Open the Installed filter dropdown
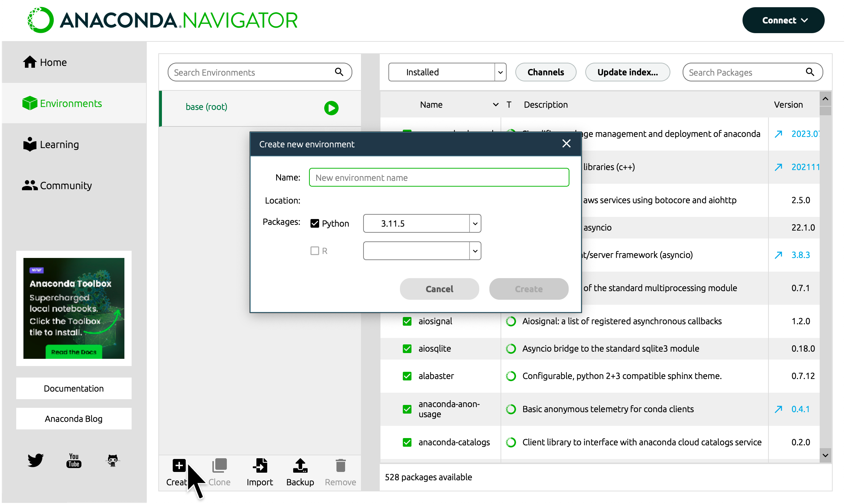This screenshot has width=846, height=504. pyautogui.click(x=501, y=72)
